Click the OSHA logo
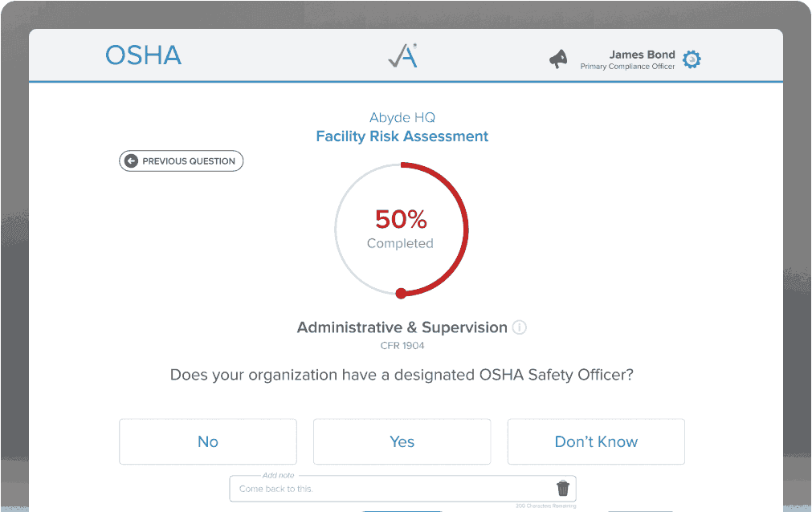This screenshot has width=812, height=512. click(x=142, y=55)
